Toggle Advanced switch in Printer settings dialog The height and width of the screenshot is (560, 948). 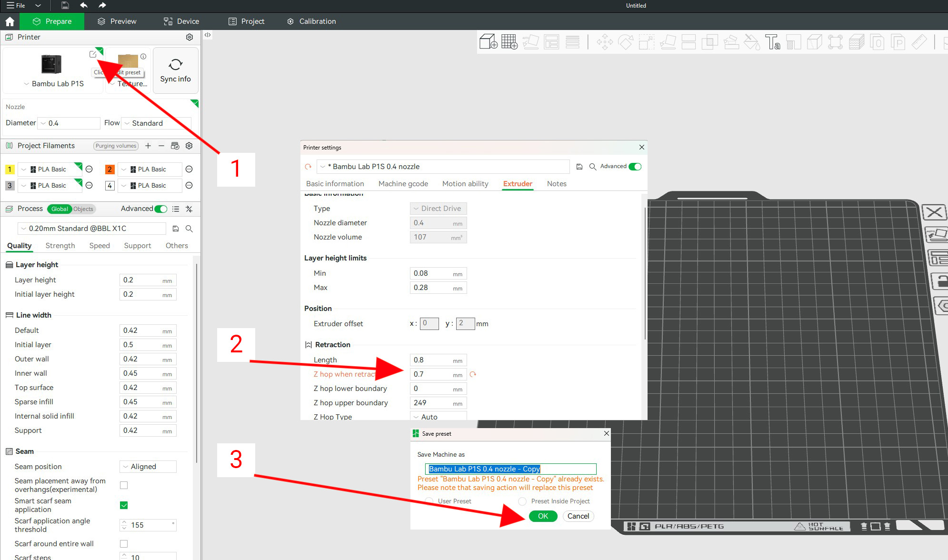(635, 167)
